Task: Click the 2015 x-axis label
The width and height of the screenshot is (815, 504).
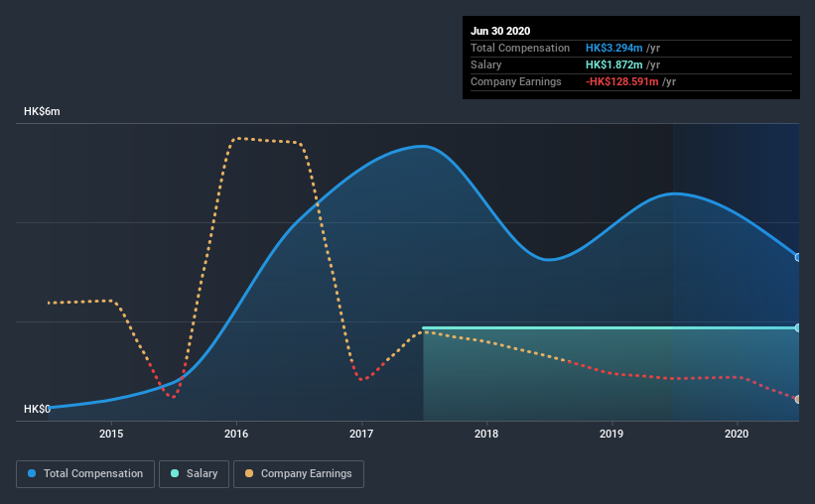Action: point(111,434)
